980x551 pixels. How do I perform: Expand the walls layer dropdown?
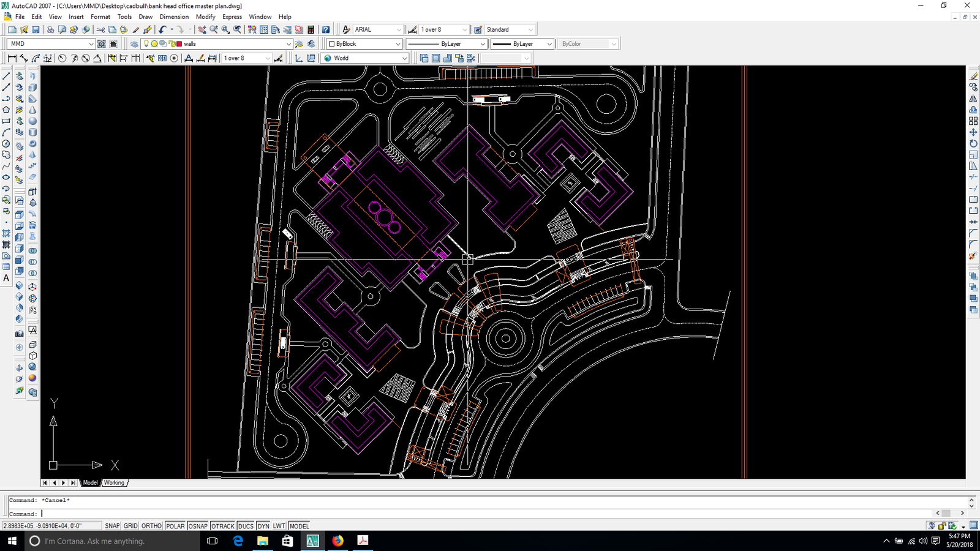(288, 44)
